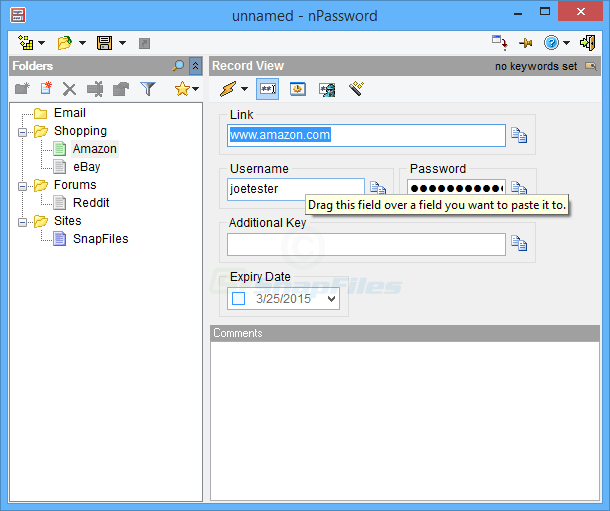
Task: Click the search magnifier in Folders header
Action: pos(178,66)
